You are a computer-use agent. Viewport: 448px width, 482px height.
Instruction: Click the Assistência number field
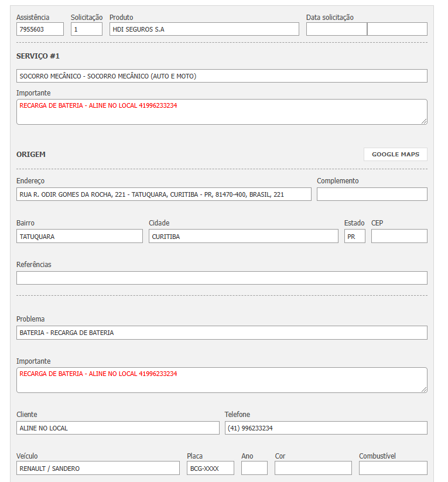tap(40, 29)
